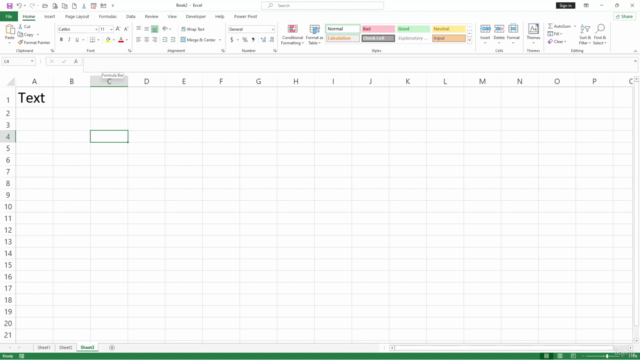Toggle align right
The width and height of the screenshot is (640, 360).
[155, 40]
